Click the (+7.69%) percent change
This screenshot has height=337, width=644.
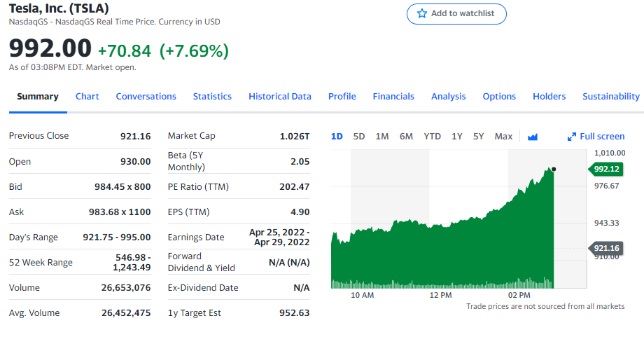[x=194, y=51]
